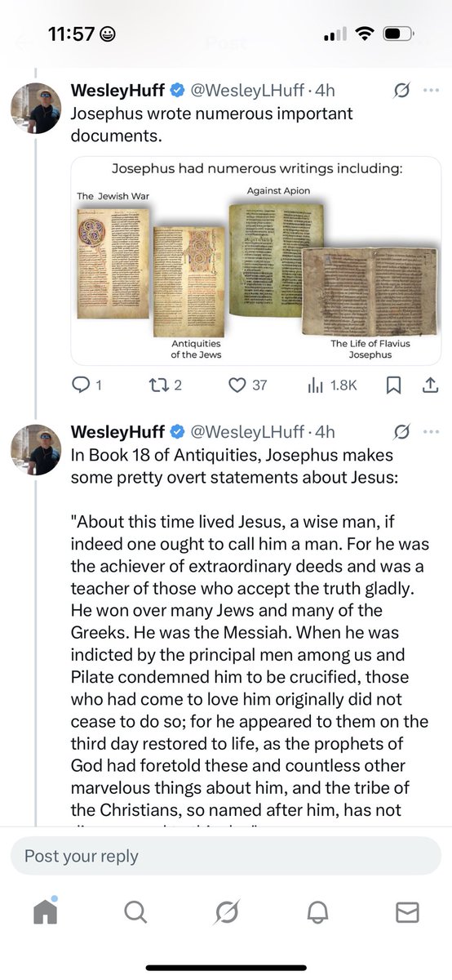This screenshot has height=980, width=452.
Task: Open WesleyHuff avatar on first post
Action: (36, 108)
